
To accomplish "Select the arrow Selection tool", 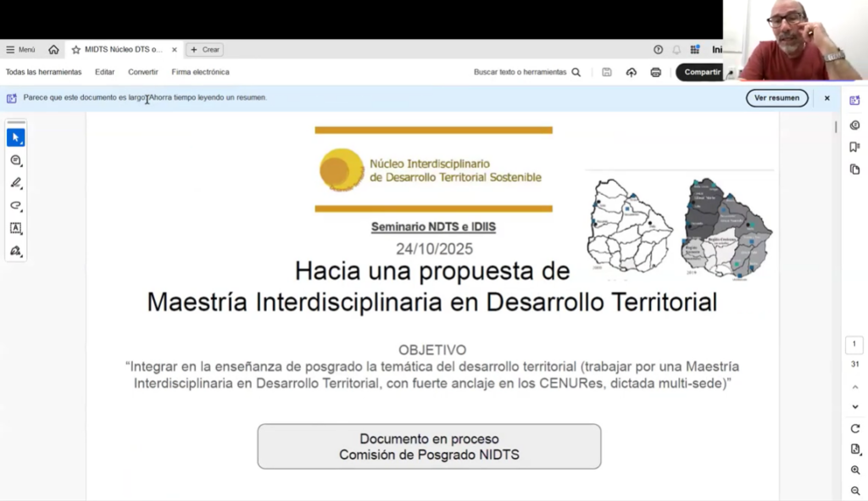I will (x=15, y=137).
